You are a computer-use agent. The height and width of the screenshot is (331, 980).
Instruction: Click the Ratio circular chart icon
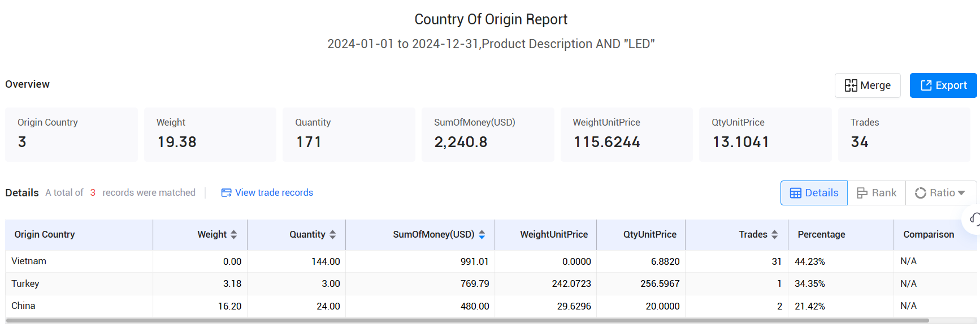(920, 193)
